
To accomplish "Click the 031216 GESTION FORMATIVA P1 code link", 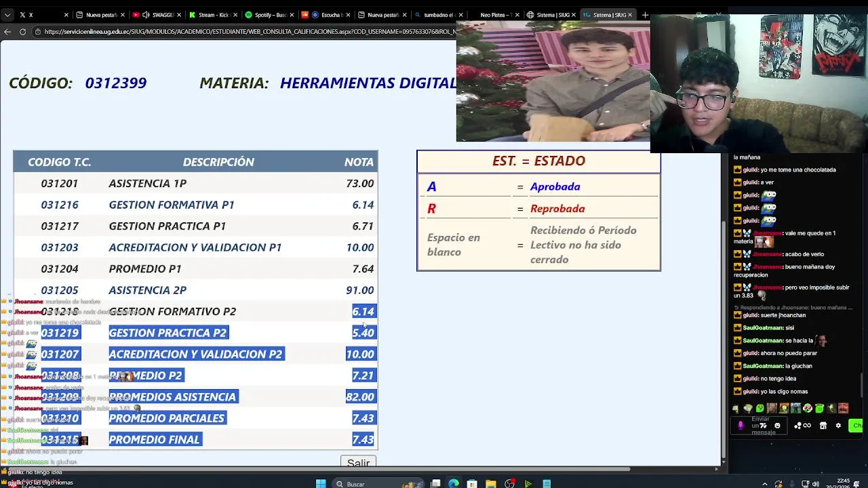I will (x=60, y=205).
